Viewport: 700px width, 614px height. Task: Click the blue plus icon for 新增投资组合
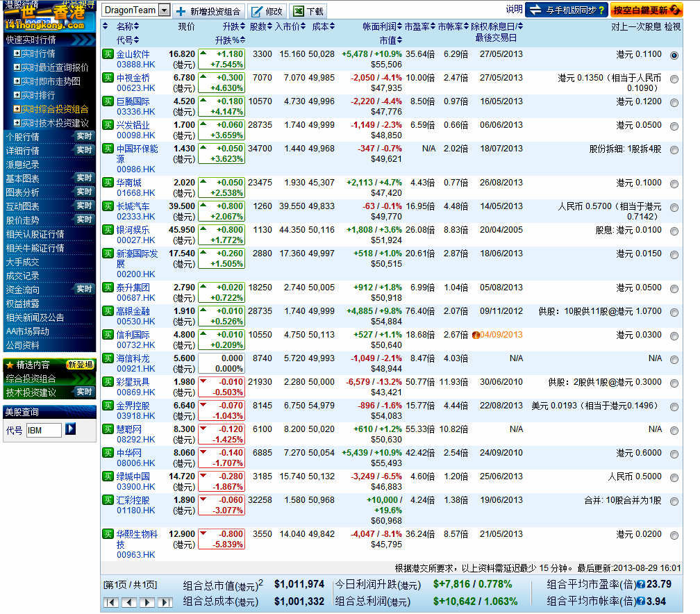pos(181,11)
